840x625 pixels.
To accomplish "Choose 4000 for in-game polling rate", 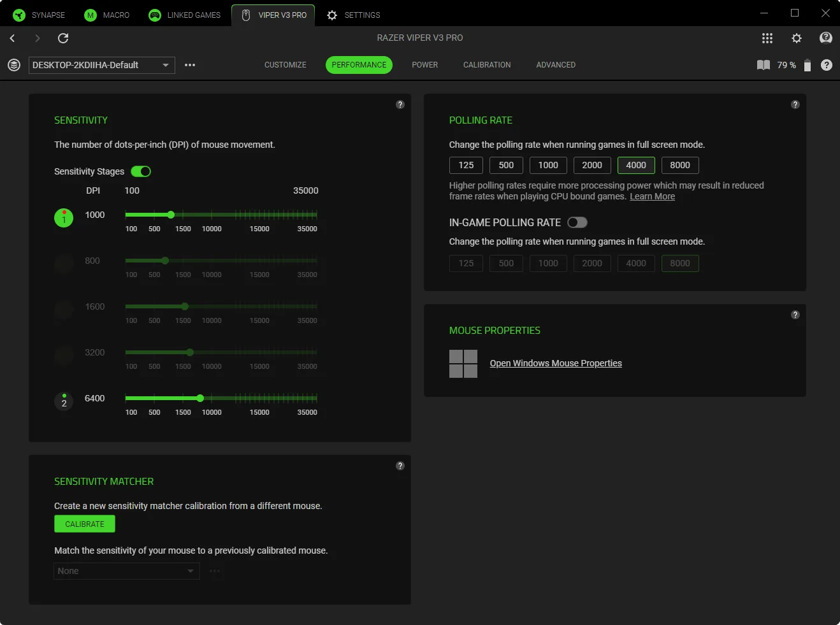I will tap(636, 263).
